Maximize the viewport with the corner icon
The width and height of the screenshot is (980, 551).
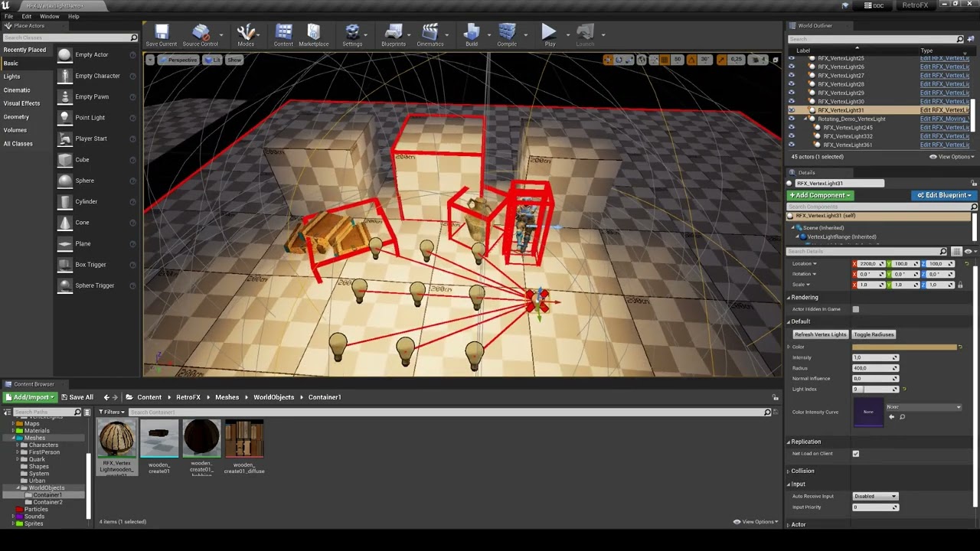point(775,60)
